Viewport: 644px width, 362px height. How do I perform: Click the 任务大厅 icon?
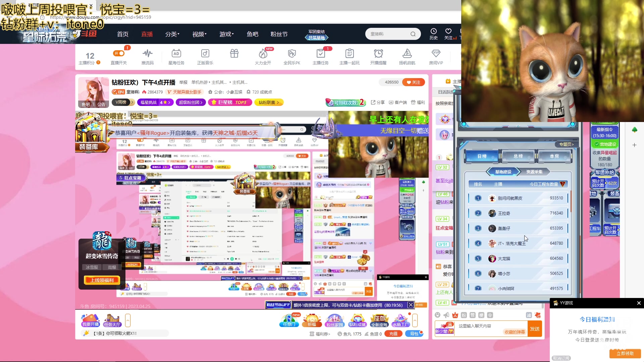112,320
